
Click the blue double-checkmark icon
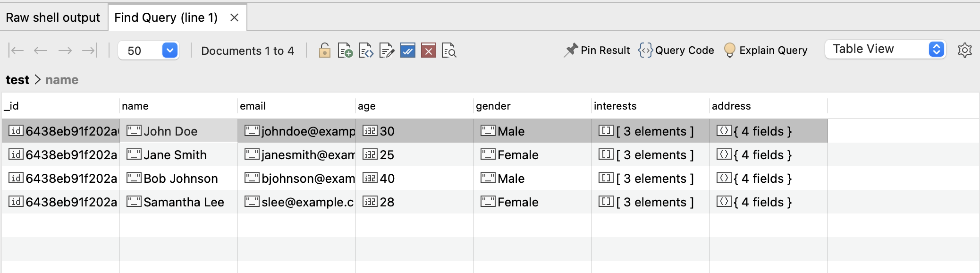click(407, 50)
